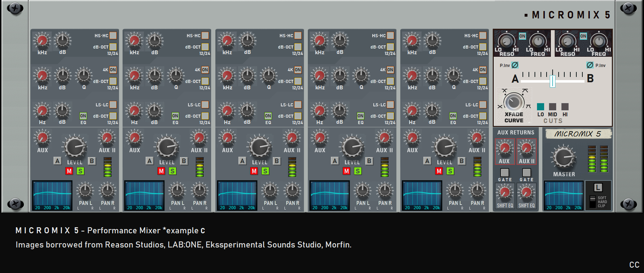Click the third channel's EQ curve display

coord(237,196)
